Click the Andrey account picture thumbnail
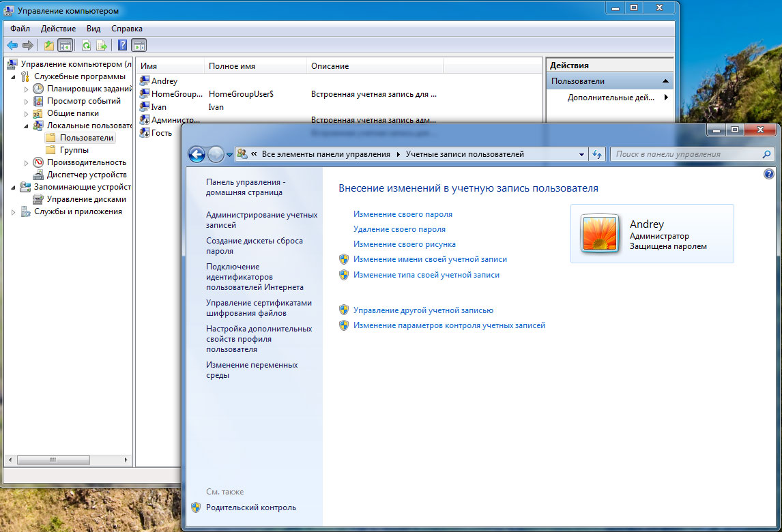782x532 pixels. click(600, 234)
